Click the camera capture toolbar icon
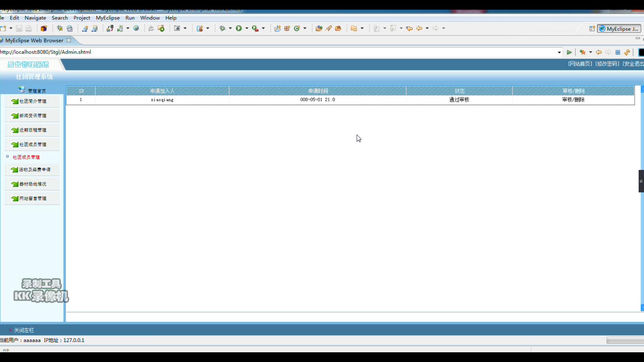This screenshot has width=644, height=362. click(177, 28)
